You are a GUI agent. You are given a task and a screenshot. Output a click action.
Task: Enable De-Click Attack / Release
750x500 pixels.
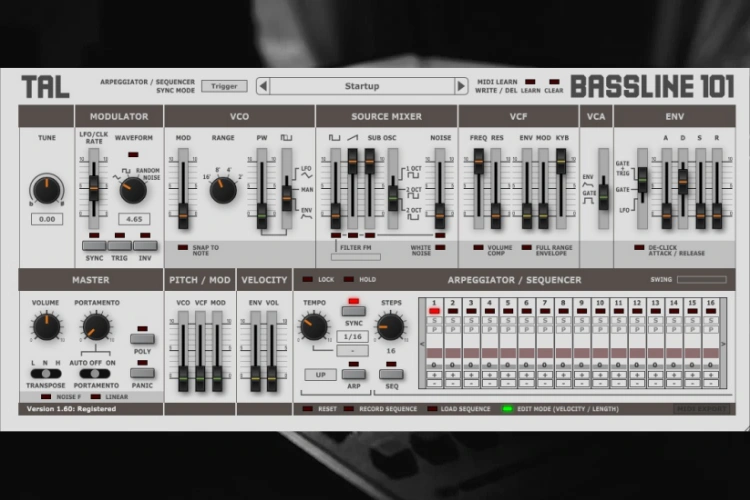639,247
